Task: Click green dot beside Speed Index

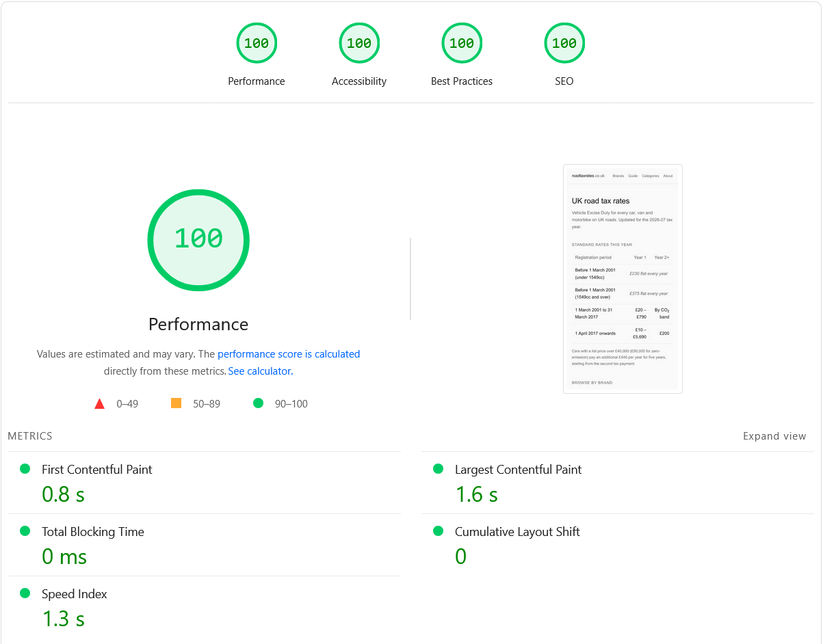Action: (25, 593)
